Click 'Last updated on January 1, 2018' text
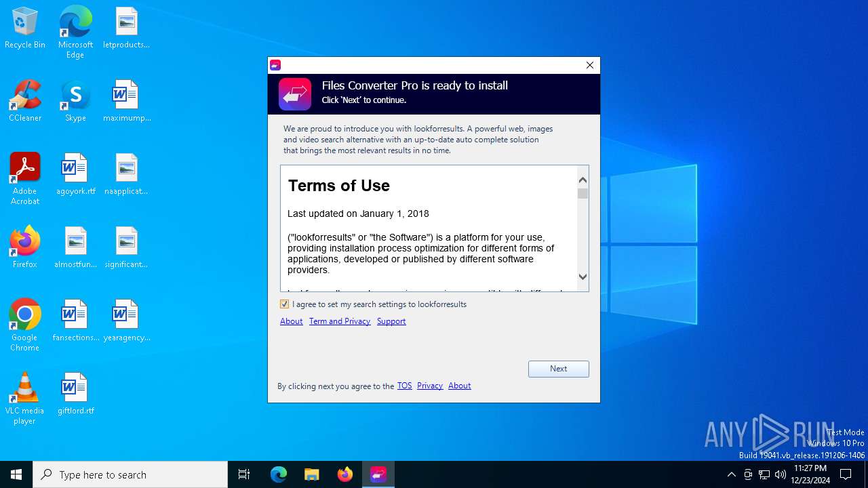This screenshot has width=868, height=488. click(358, 213)
